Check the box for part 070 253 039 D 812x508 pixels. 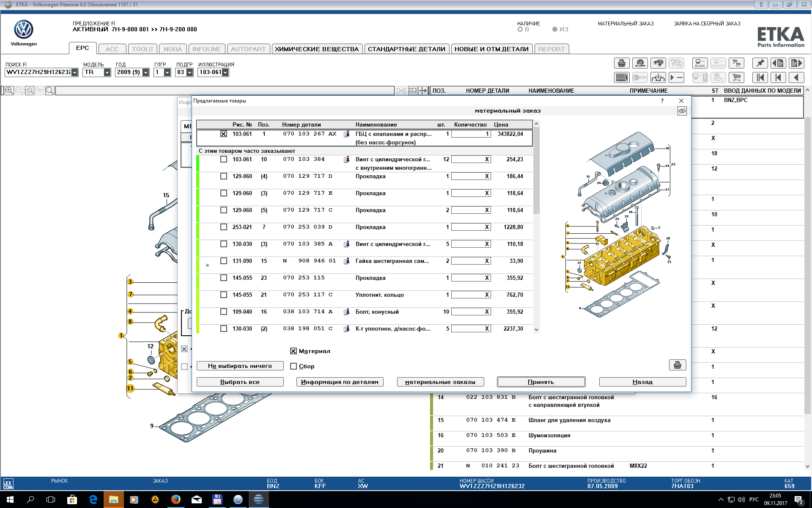pyautogui.click(x=224, y=227)
